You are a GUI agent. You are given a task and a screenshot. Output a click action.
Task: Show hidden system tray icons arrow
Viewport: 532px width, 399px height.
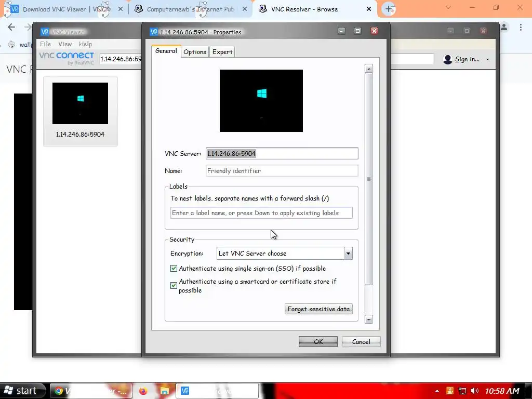(437, 391)
